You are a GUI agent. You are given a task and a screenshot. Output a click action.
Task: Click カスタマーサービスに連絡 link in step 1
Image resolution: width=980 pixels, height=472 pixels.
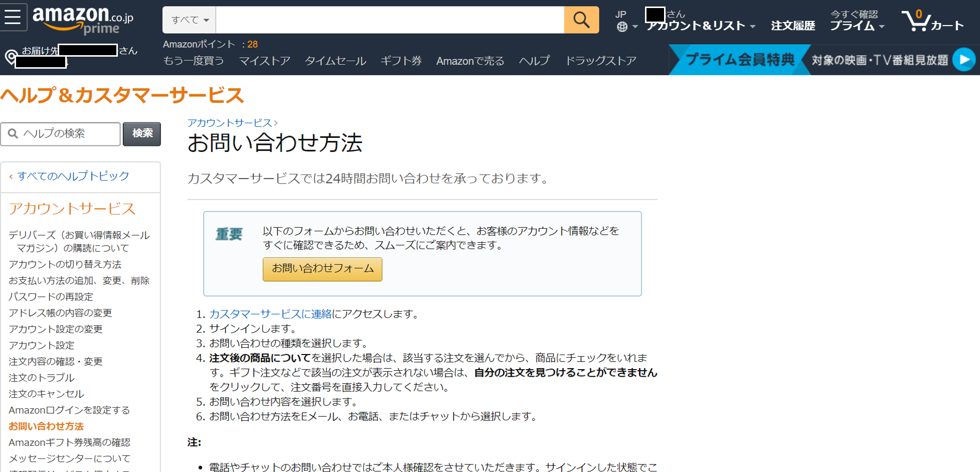pyautogui.click(x=270, y=314)
